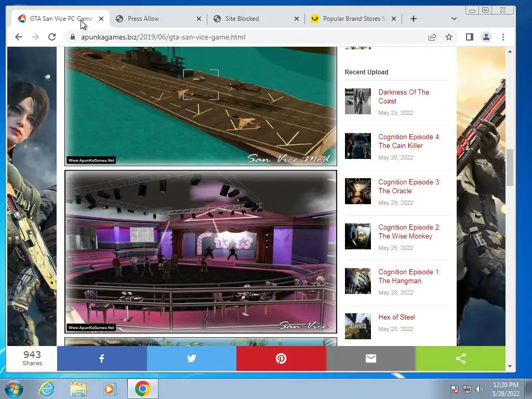This screenshot has height=399, width=532.
Task: Open the Chrome side panel
Action: (470, 37)
